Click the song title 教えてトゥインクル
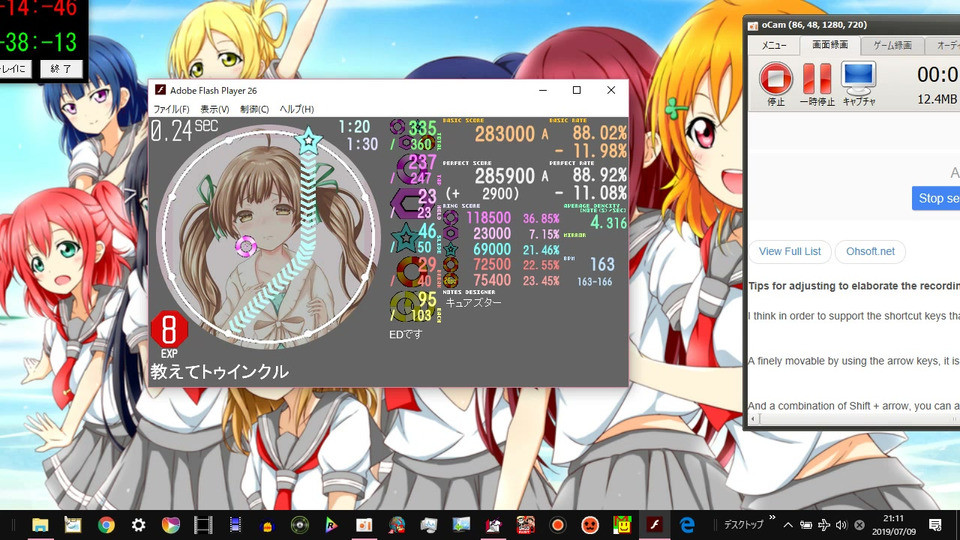Viewport: 960px width, 540px height. (219, 372)
